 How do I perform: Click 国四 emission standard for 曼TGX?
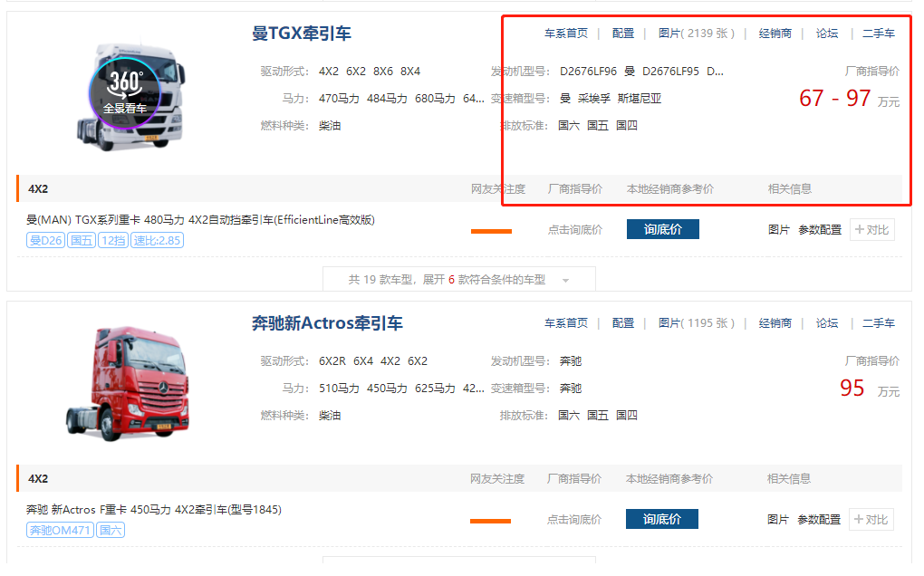(x=626, y=126)
